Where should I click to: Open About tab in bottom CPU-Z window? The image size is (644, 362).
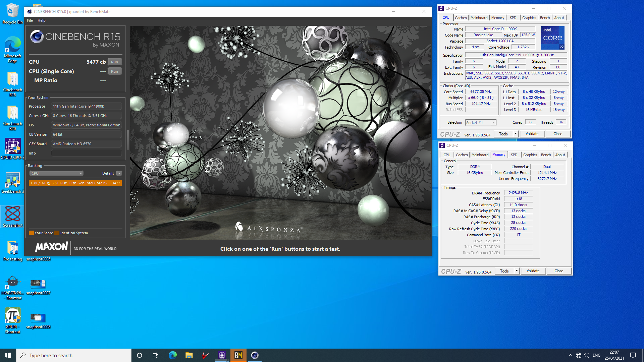click(x=560, y=155)
